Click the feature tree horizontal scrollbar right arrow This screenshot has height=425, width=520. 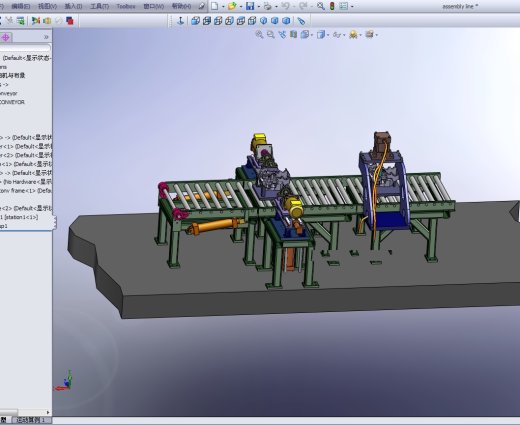point(48,412)
